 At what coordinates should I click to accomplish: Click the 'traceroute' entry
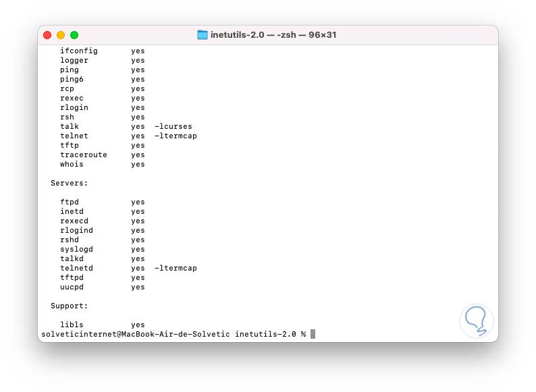(84, 155)
